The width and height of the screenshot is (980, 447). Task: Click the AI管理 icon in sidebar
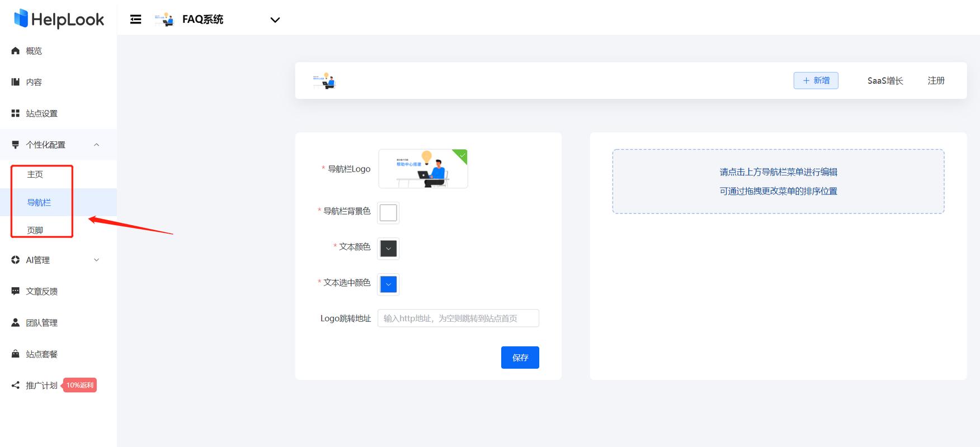[x=16, y=260]
